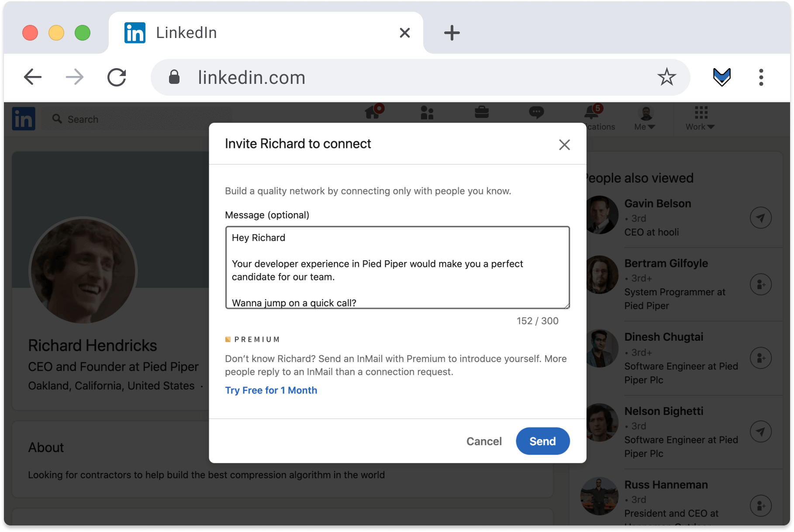Click Try Free for 1 Month link

pyautogui.click(x=271, y=390)
